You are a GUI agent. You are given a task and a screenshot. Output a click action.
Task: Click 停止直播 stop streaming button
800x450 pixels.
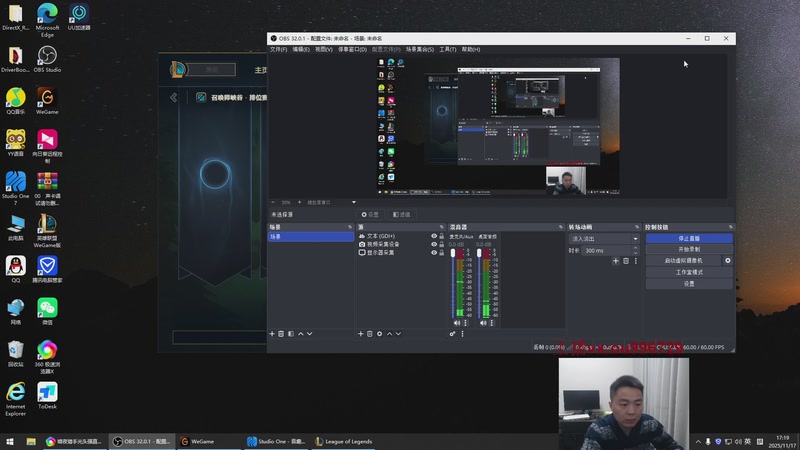tap(689, 238)
